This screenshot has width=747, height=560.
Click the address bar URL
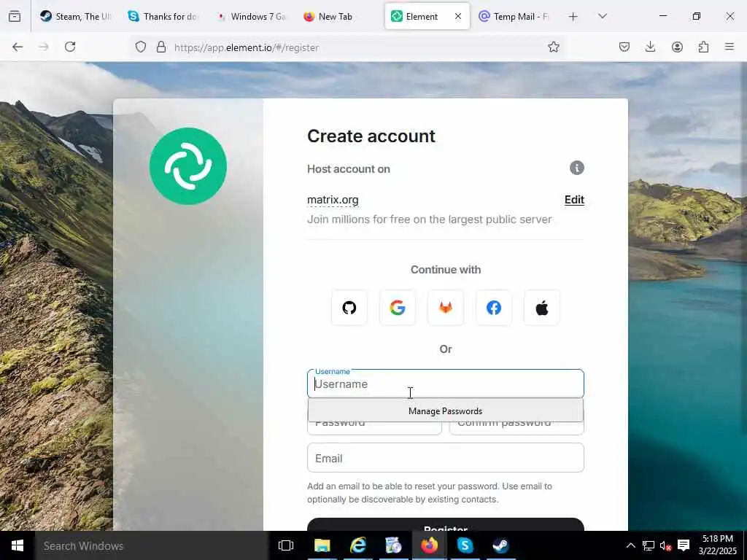coord(247,47)
